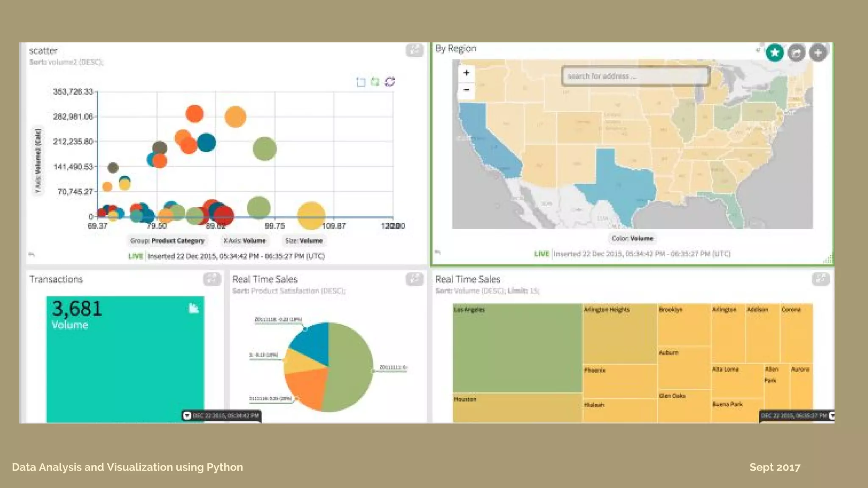This screenshot has width=868, height=488.
Task: Zoom in on the map
Action: [x=466, y=73]
